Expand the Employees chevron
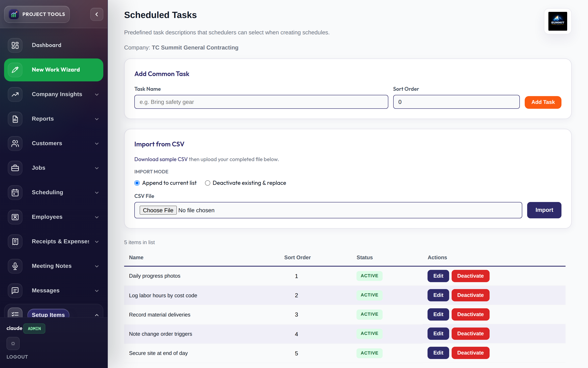Screen dimensions: 588x368 [x=97, y=217]
